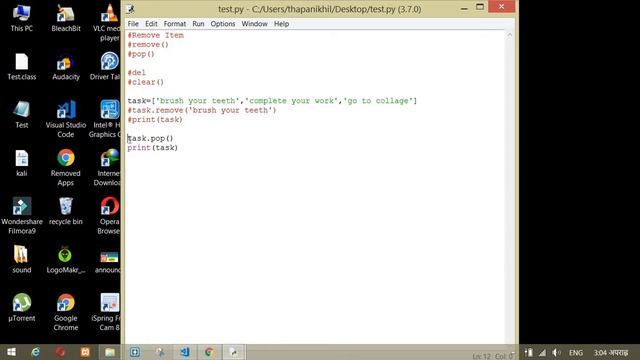Image resolution: width=640 pixels, height=360 pixels.
Task: Select the VLC media player desktop icon
Action: pyautogui.click(x=107, y=23)
